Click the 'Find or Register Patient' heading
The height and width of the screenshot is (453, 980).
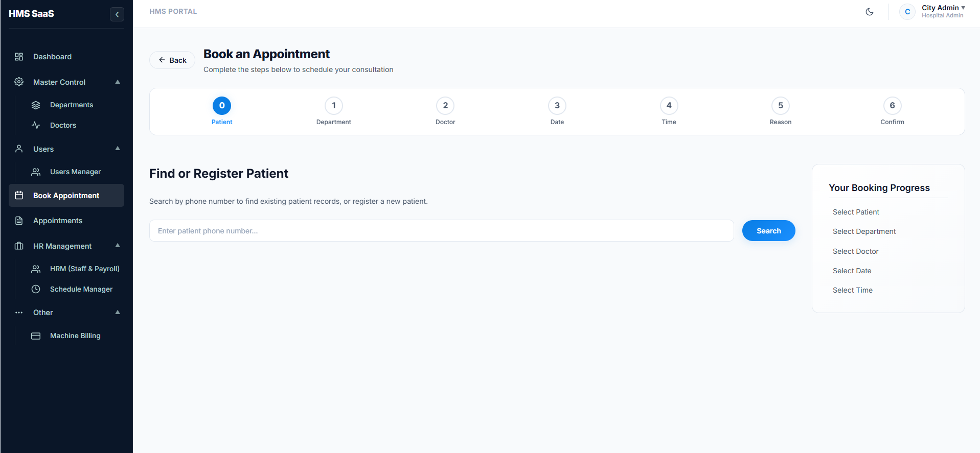219,174
